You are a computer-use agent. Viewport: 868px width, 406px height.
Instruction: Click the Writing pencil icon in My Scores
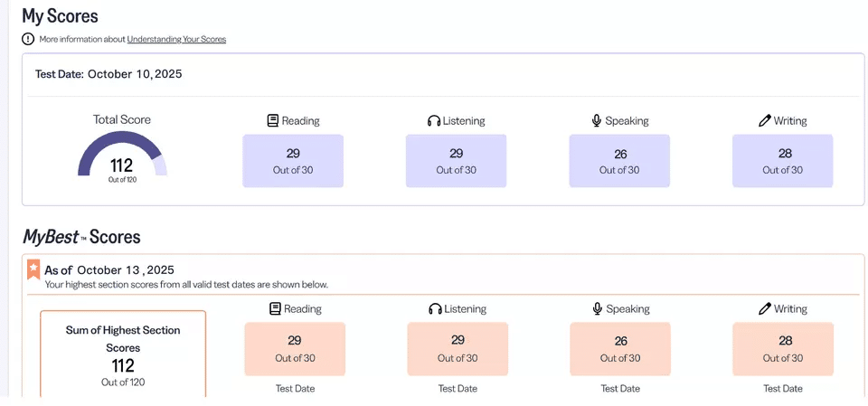pyautogui.click(x=765, y=120)
